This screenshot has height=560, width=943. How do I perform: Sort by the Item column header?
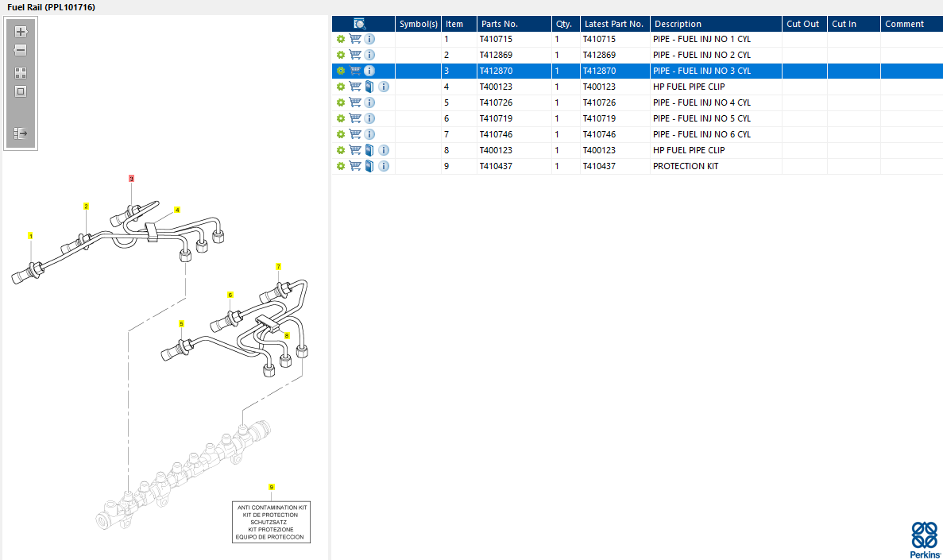tap(459, 24)
